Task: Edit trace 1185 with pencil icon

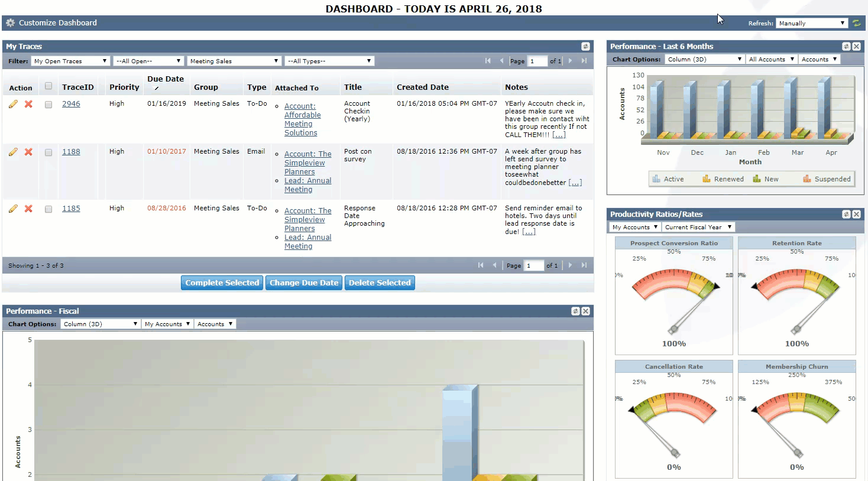Action: point(13,209)
